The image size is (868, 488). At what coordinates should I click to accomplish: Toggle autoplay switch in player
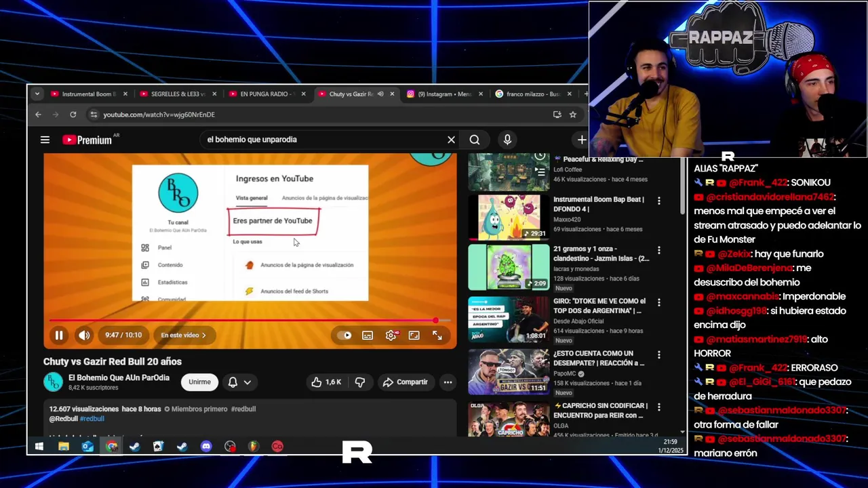(x=344, y=335)
